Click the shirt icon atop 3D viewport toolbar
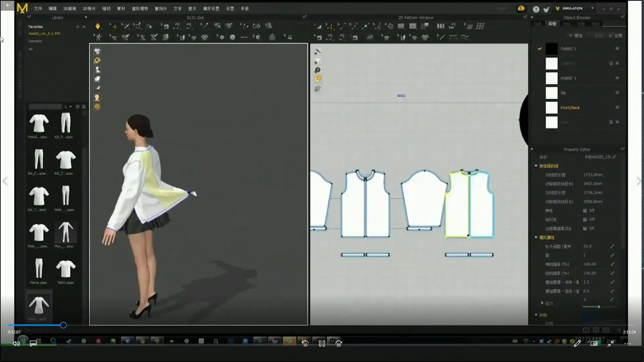Image resolution: width=644 pixels, height=362 pixels. (97, 51)
